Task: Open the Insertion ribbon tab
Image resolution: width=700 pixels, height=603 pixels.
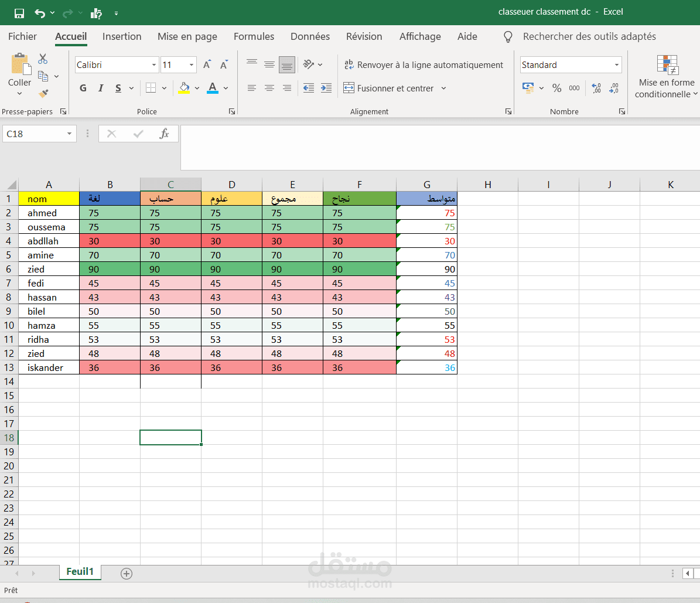Action: point(122,36)
